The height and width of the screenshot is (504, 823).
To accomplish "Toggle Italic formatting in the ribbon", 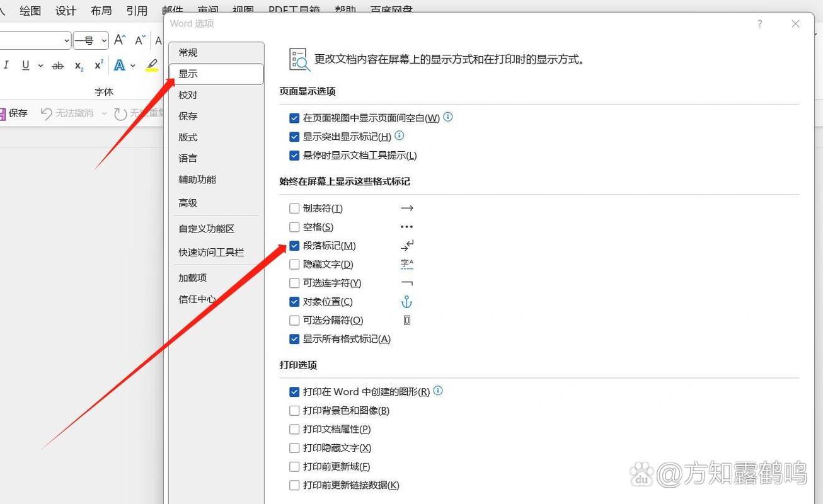I will tap(6, 65).
